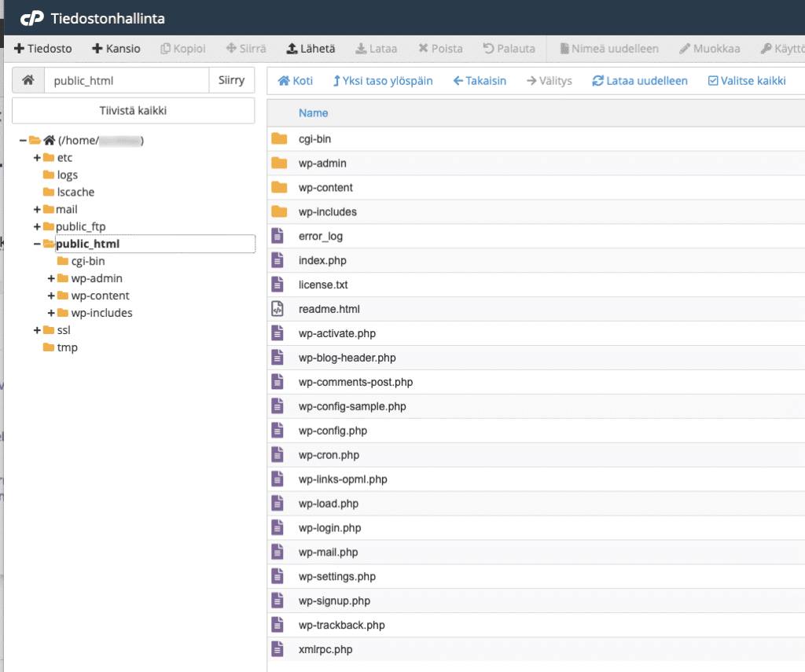Collapse the public_html tree node
Viewport: 805px width, 672px height.
37,244
